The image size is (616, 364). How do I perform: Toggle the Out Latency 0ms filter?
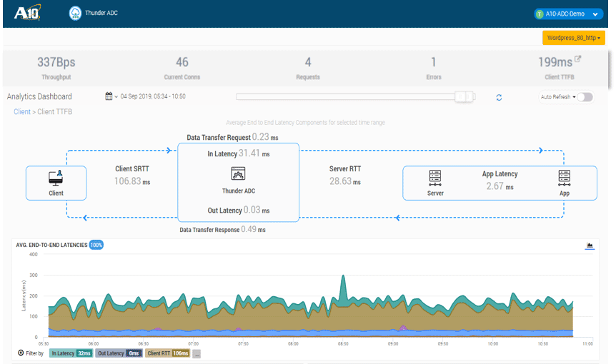coord(119,353)
